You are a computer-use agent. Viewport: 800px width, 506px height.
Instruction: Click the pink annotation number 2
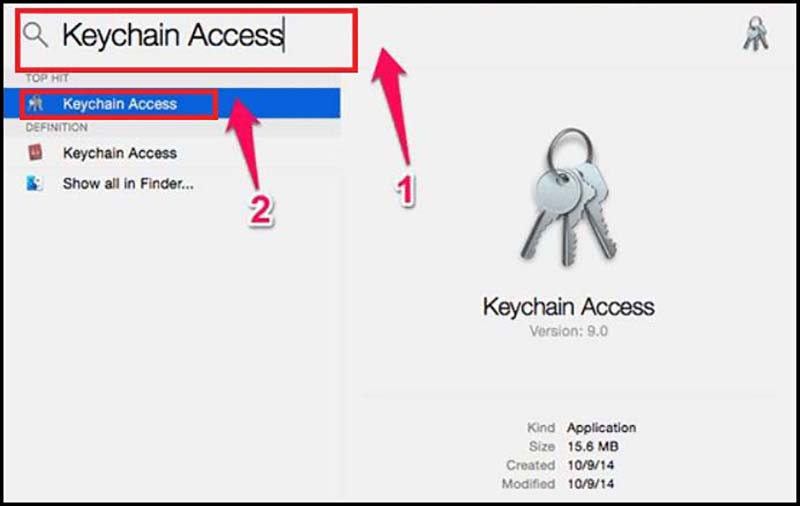pos(261,211)
